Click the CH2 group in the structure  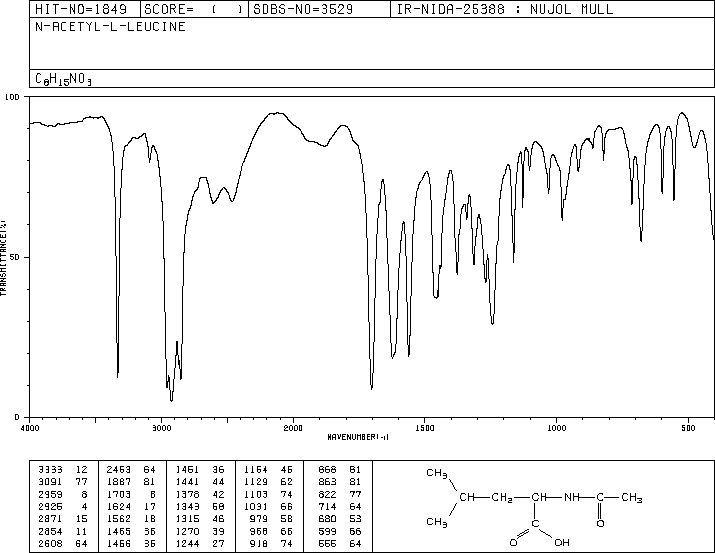click(x=502, y=498)
